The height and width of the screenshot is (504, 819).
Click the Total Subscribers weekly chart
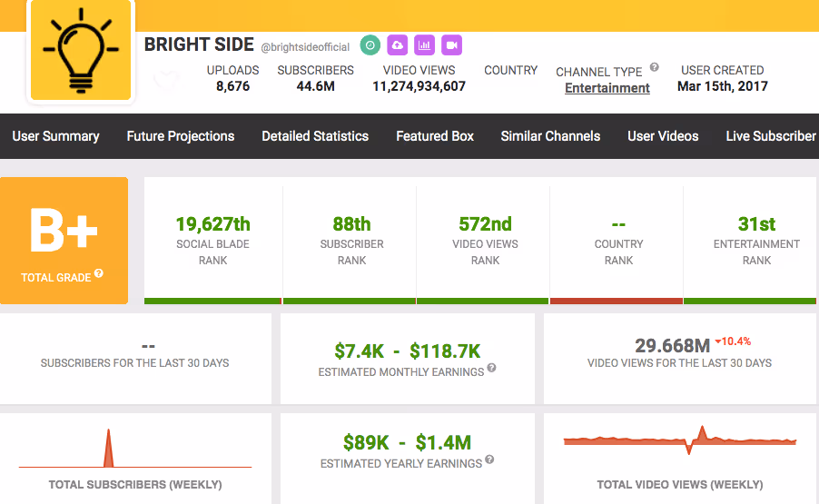(135, 449)
